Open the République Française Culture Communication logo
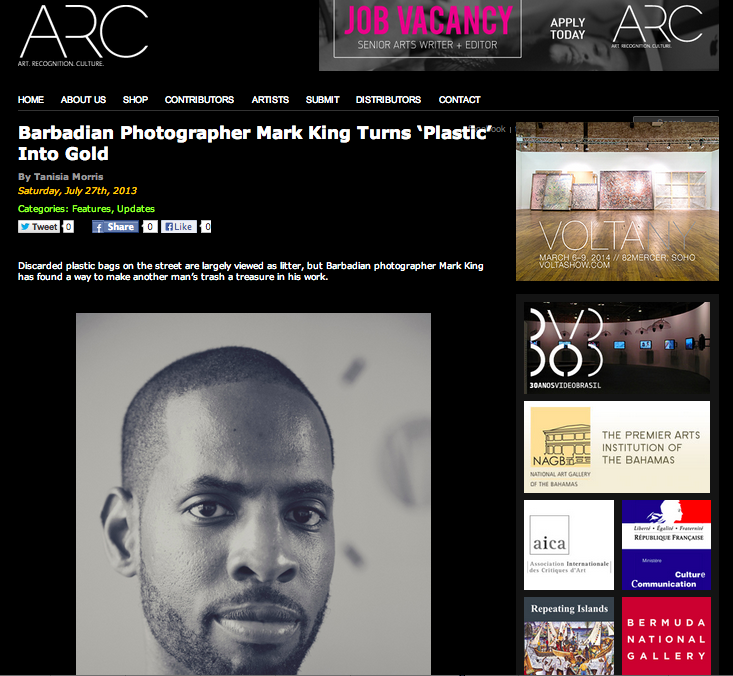 [666, 545]
